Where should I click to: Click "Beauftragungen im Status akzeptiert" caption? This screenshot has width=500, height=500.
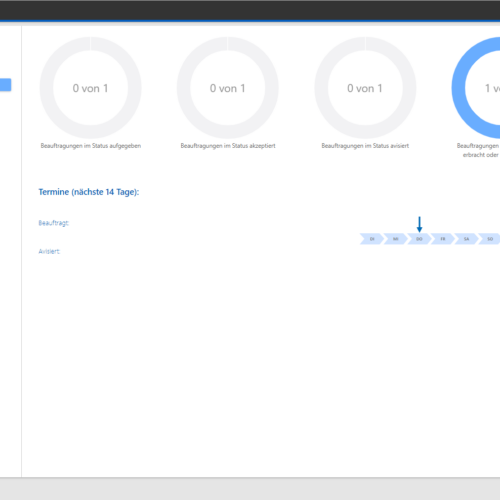(x=228, y=146)
